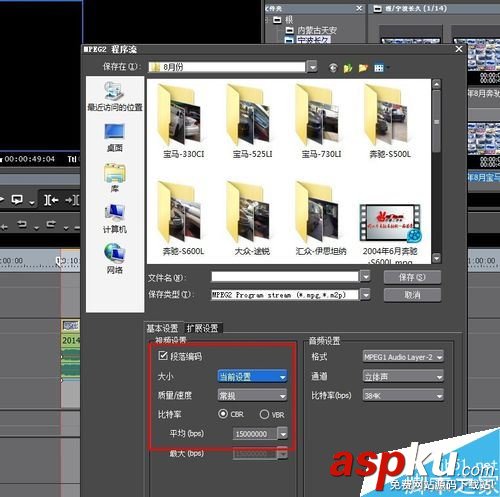The height and width of the screenshot is (497, 500).
Task: Expand the save type (保存类型) dropdown
Action: (365, 295)
